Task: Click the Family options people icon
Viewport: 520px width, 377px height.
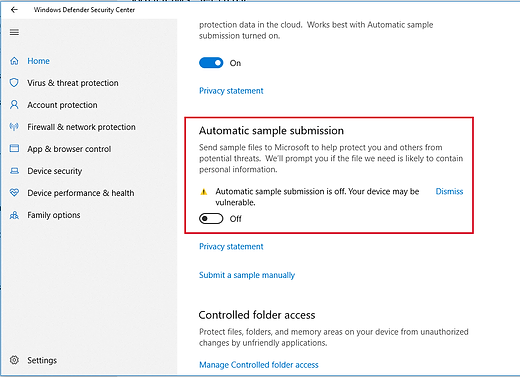Action: pyautogui.click(x=14, y=215)
